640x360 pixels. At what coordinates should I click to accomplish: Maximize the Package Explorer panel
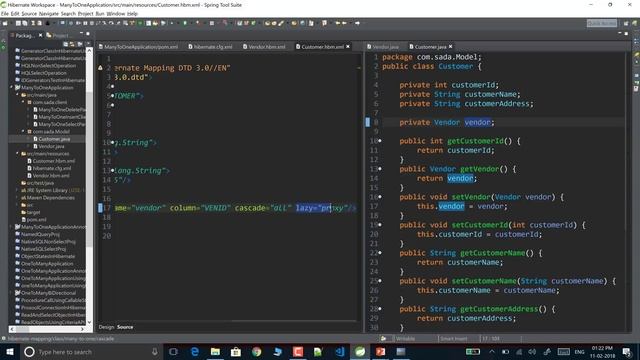88,33
